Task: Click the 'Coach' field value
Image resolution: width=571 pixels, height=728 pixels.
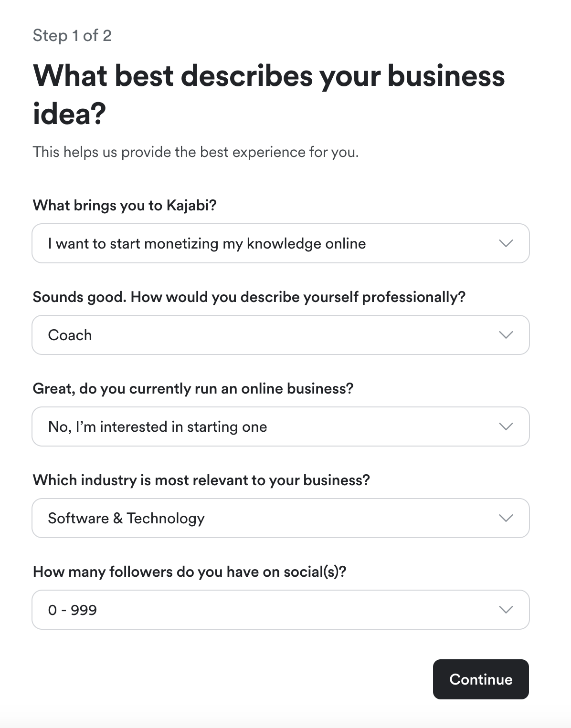Action: click(x=70, y=335)
